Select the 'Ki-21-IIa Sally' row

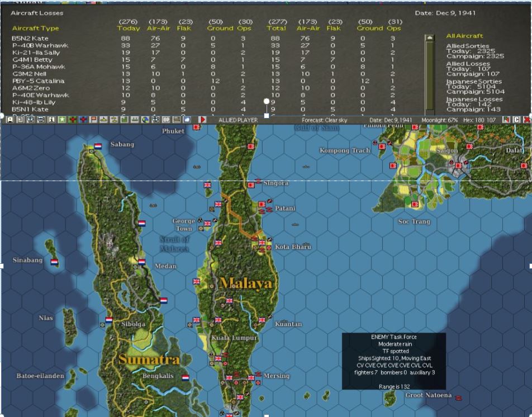(206, 53)
